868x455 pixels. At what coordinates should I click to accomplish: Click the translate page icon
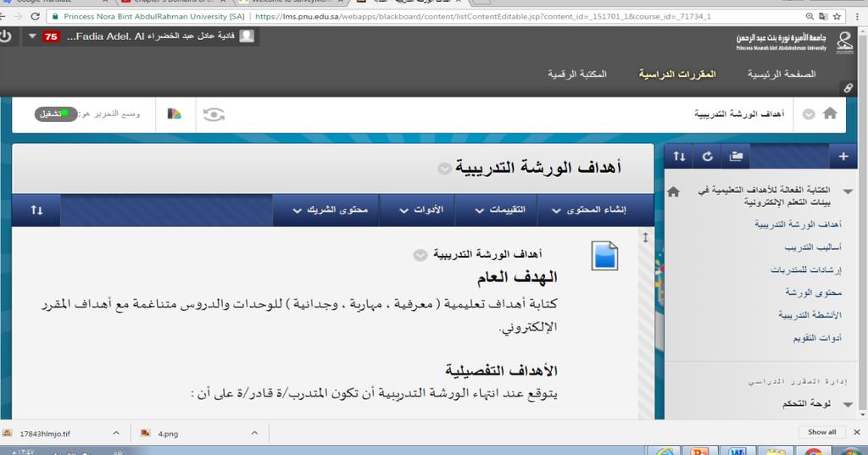point(823,17)
